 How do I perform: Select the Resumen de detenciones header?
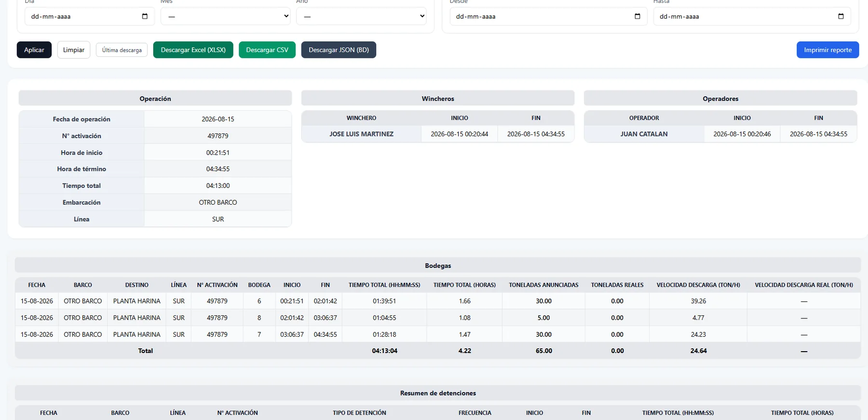[x=438, y=393]
